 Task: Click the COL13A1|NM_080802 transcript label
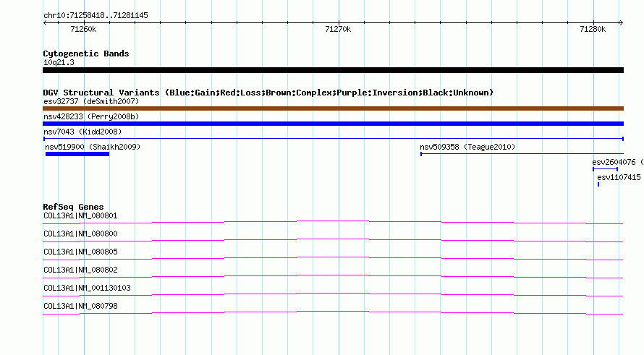pos(80,270)
